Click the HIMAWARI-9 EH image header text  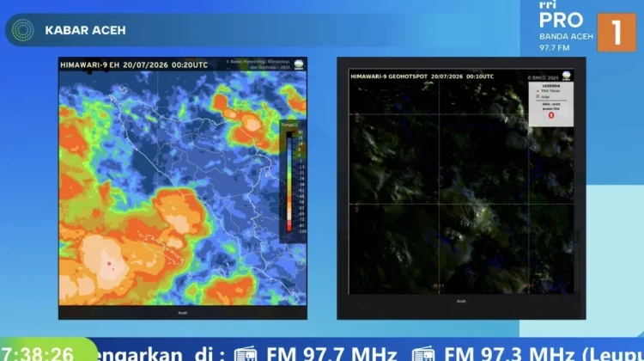click(x=134, y=65)
